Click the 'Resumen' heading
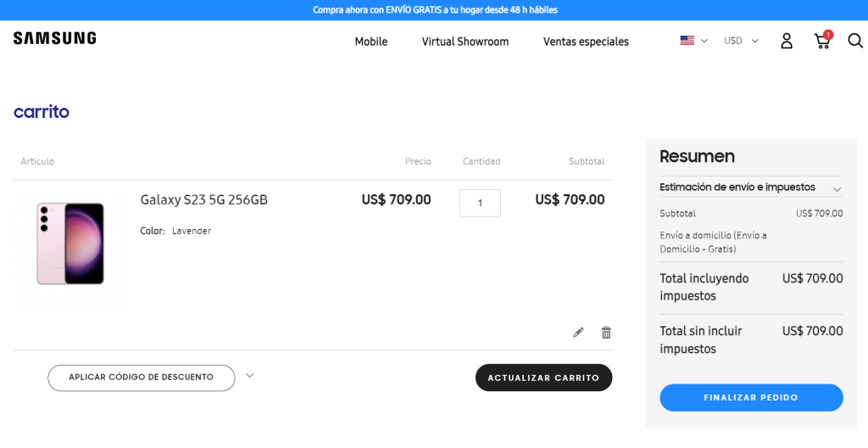868x448 pixels. tap(697, 156)
